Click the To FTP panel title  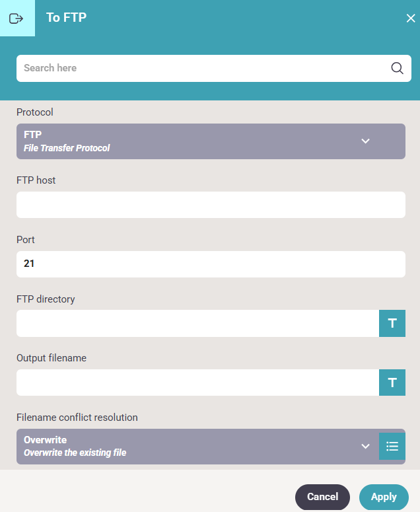66,18
